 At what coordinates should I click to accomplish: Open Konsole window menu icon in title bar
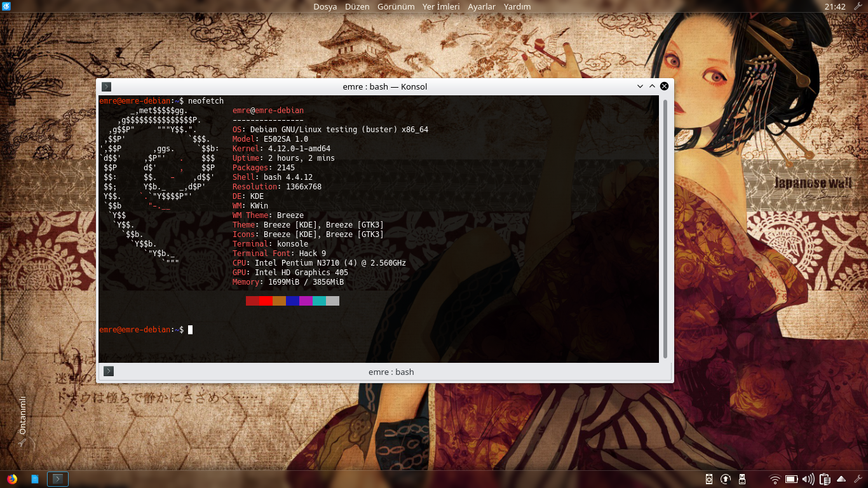(106, 86)
